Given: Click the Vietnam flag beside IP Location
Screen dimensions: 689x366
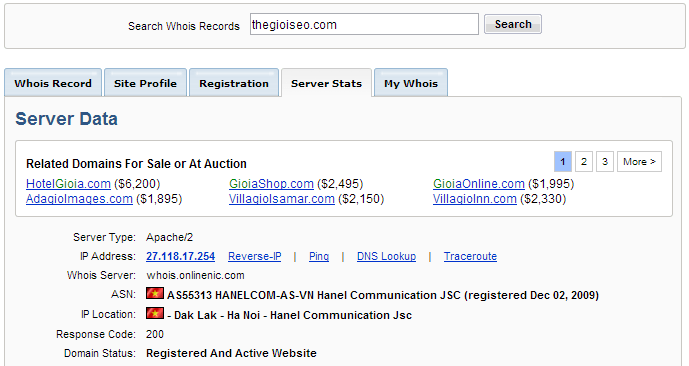Looking at the screenshot, I should (x=155, y=313).
